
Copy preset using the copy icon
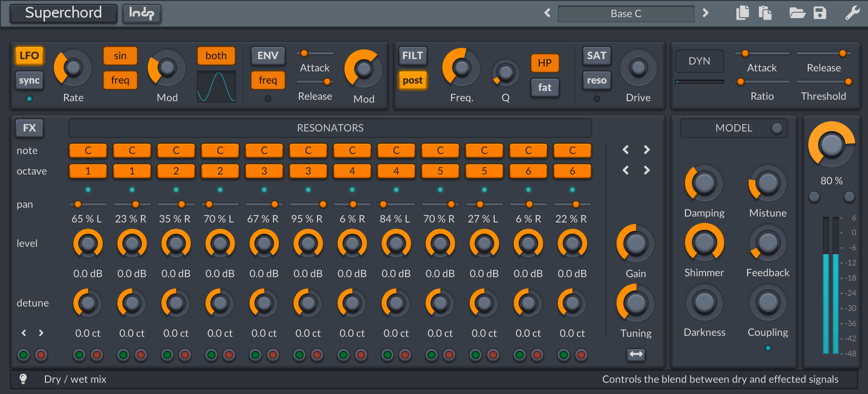743,13
